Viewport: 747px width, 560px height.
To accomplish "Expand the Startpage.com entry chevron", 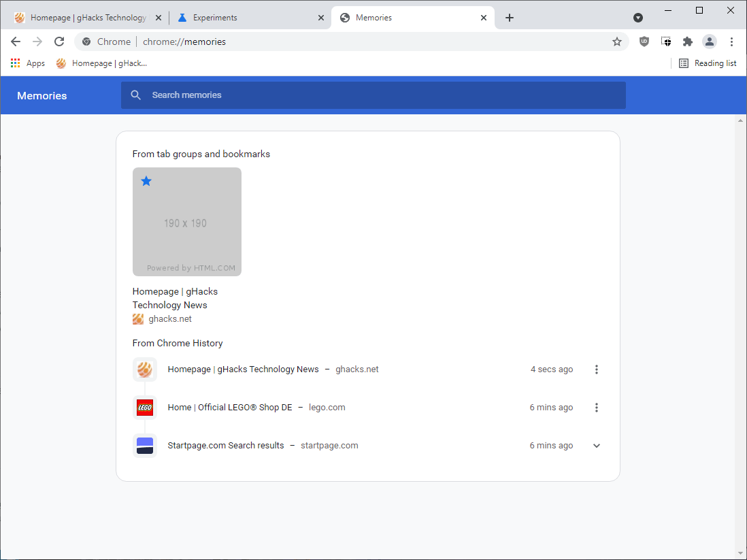I will (597, 446).
